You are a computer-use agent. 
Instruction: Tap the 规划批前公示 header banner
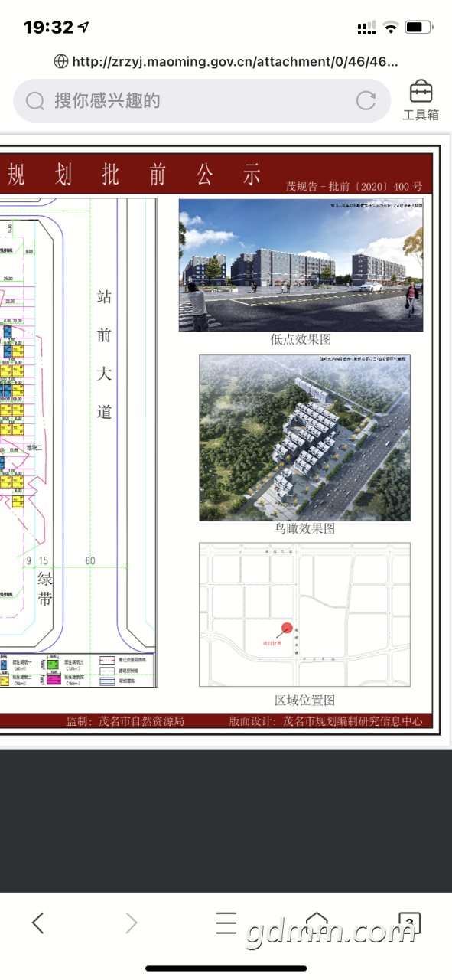coord(216,174)
